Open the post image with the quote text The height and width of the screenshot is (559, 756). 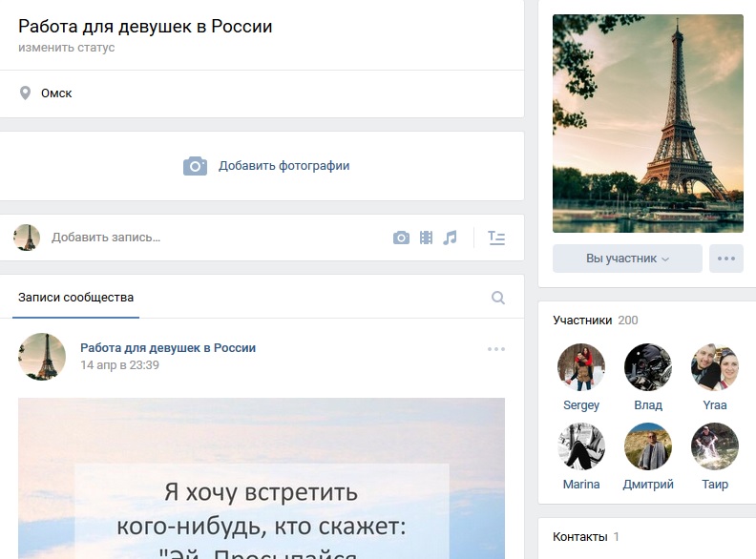click(x=262, y=479)
